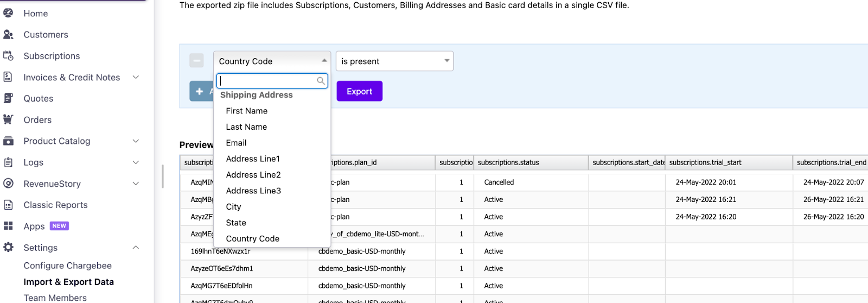
Task: Click the Quotes document icon
Action: pyautogui.click(x=8, y=98)
